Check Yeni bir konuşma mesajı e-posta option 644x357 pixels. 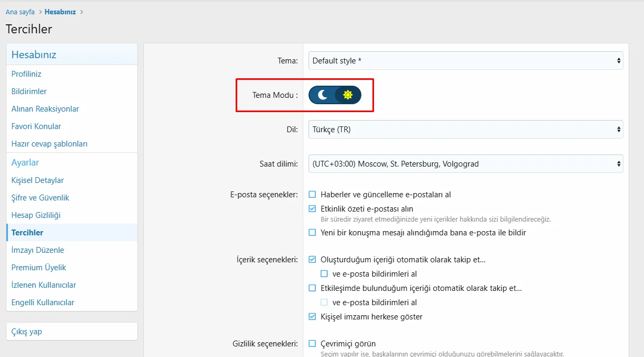coord(312,233)
